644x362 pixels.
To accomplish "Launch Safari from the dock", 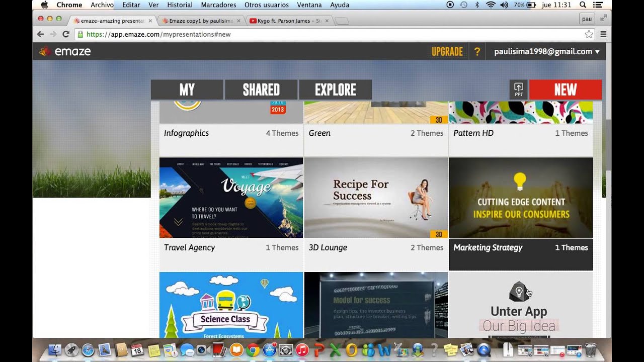I will (88, 349).
